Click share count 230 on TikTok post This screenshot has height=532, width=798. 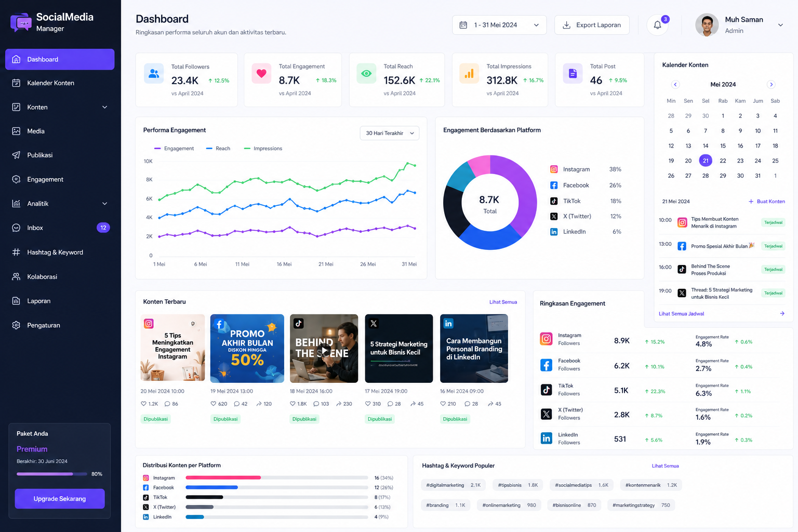coord(344,404)
